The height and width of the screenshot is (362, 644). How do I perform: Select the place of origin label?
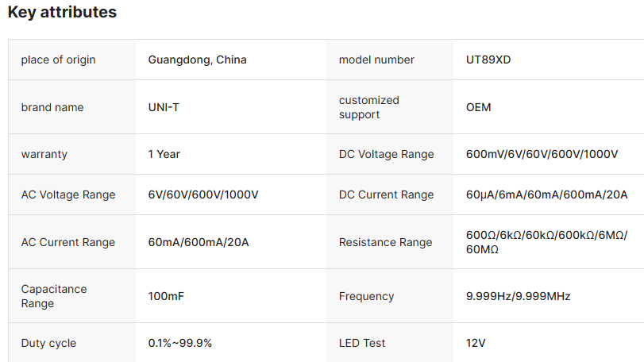58,60
